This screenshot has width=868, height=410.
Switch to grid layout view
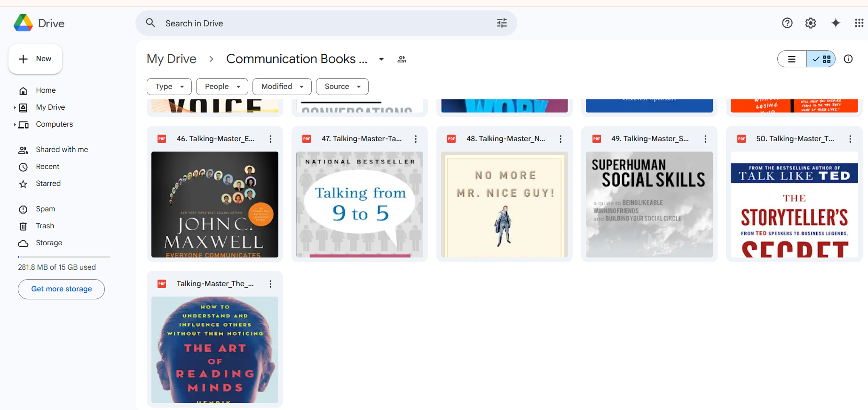(x=821, y=59)
